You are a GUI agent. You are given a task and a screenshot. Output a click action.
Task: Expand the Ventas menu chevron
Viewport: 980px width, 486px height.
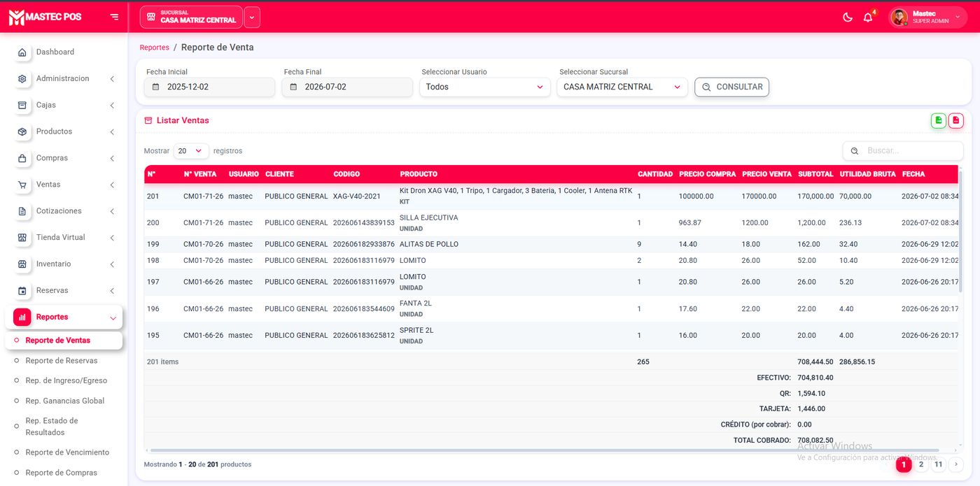click(112, 185)
